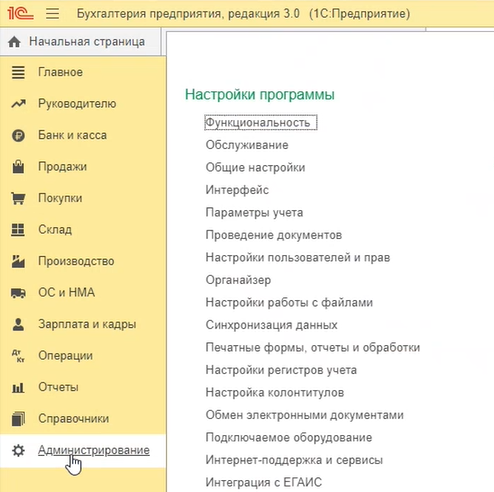Go to the Отчеты section

coord(58,387)
